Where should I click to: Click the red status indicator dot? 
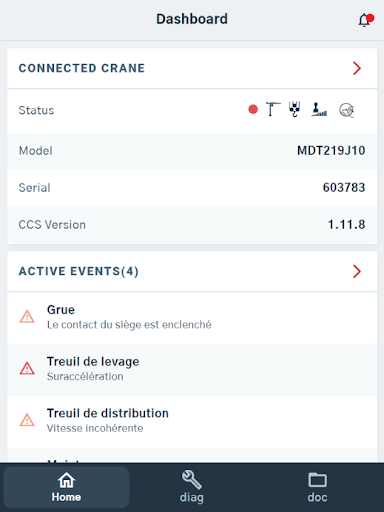253,109
